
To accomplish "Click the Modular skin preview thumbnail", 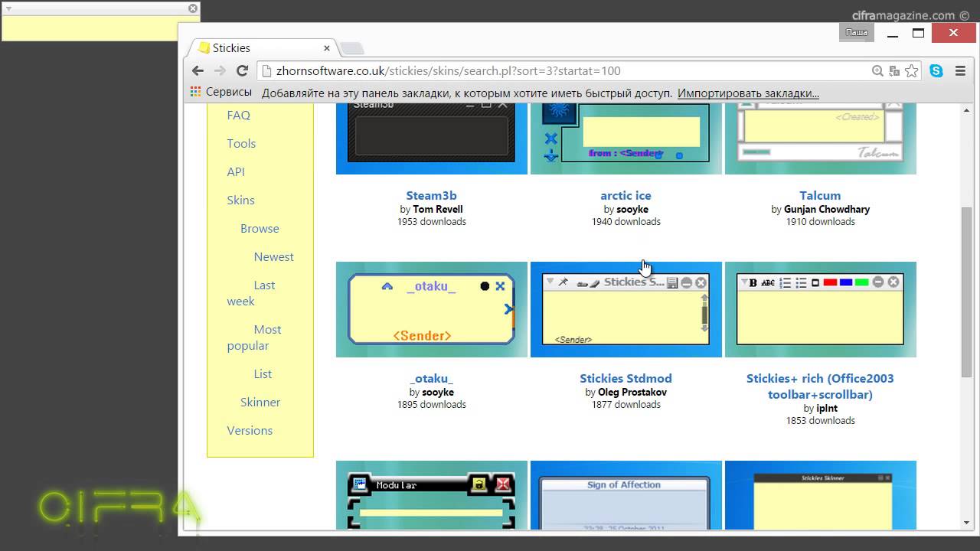I will coord(432,495).
